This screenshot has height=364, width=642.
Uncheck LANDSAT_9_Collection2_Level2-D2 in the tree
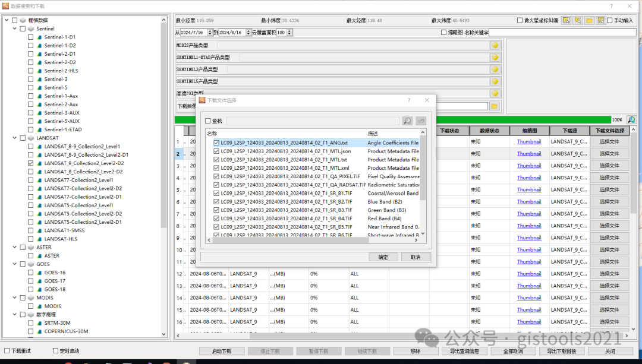tap(31, 163)
